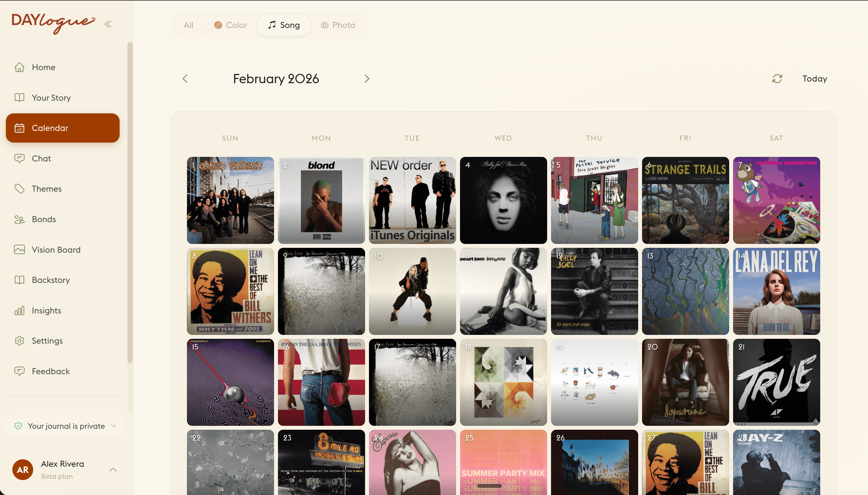Screen dimensions: 868x495
Task: Click the orange color dot beside Color filter
Action: point(218,25)
